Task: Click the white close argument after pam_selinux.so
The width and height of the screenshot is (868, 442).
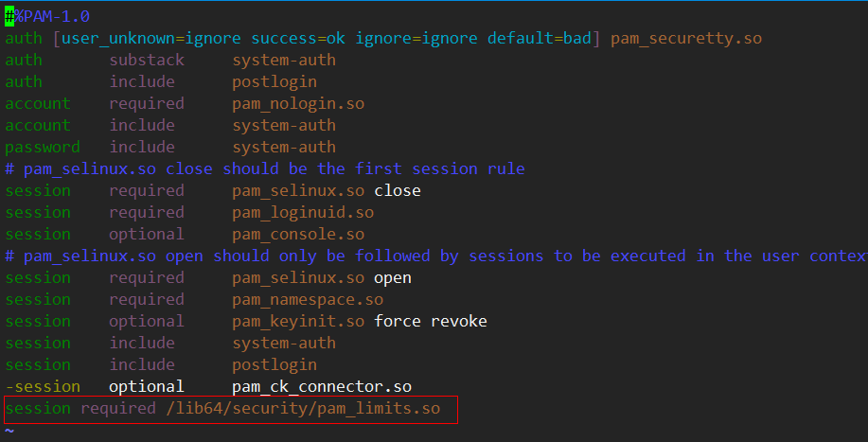Action: coord(397,191)
